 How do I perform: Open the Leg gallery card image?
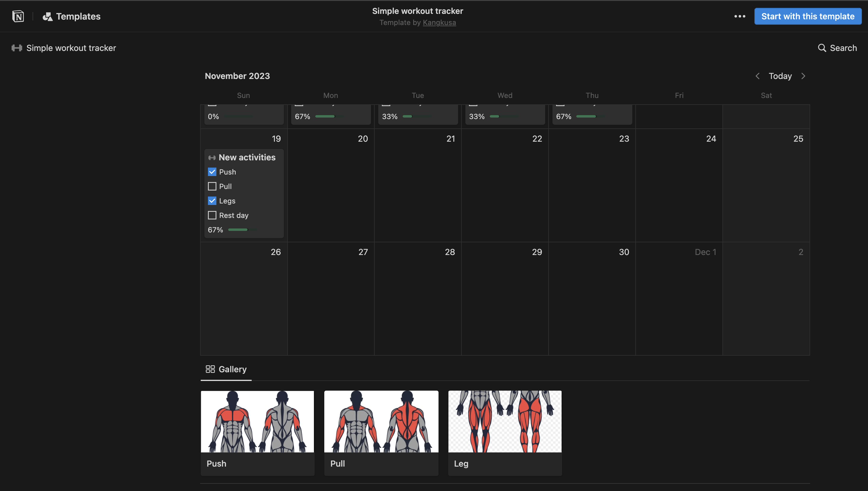(505, 422)
